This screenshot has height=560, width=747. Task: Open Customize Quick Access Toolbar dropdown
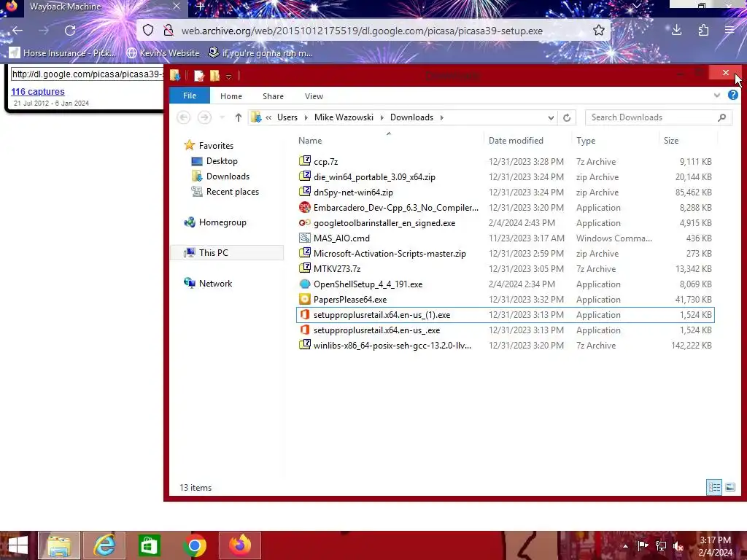point(228,76)
